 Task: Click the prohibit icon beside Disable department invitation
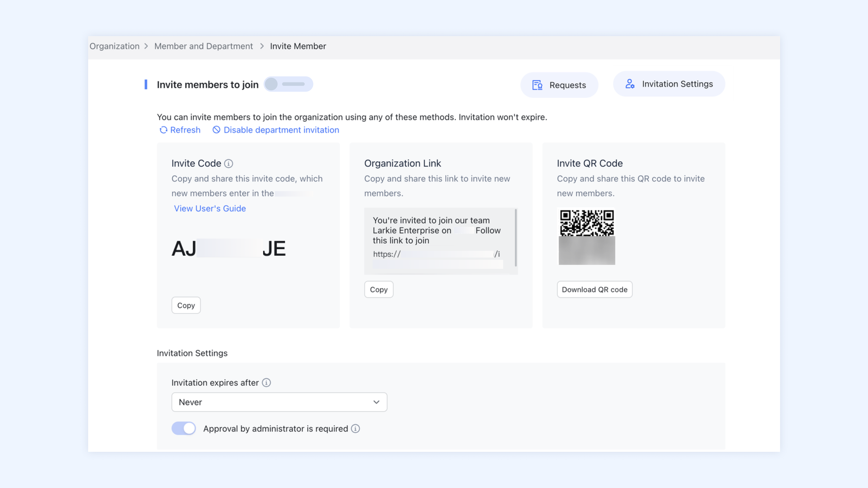217,130
